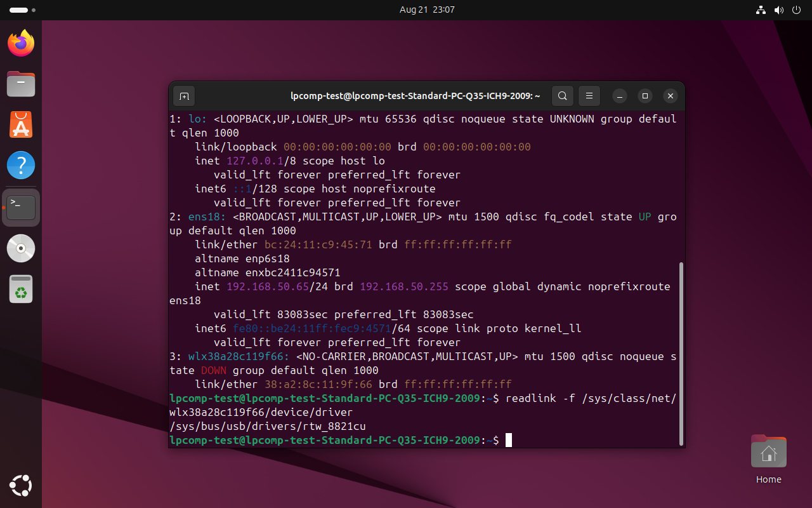Add a new terminal tab
The width and height of the screenshot is (812, 508).
pos(184,96)
